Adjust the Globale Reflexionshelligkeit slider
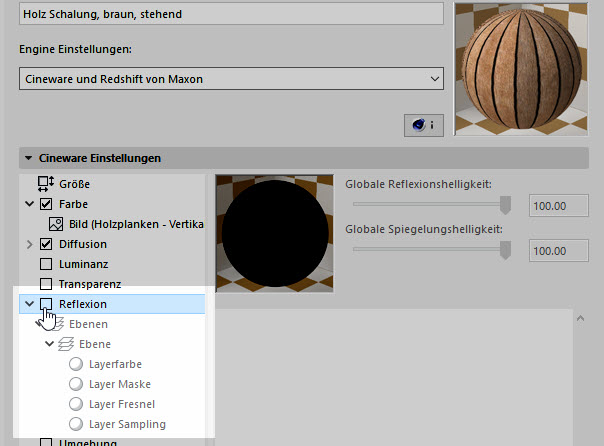The width and height of the screenshot is (604, 446). (x=505, y=205)
